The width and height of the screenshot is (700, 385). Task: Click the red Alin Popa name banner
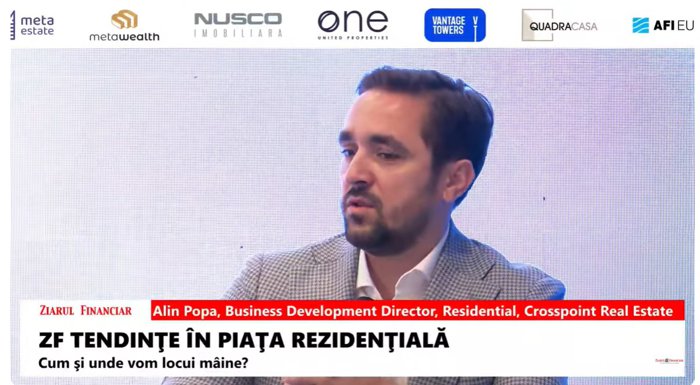(x=417, y=310)
